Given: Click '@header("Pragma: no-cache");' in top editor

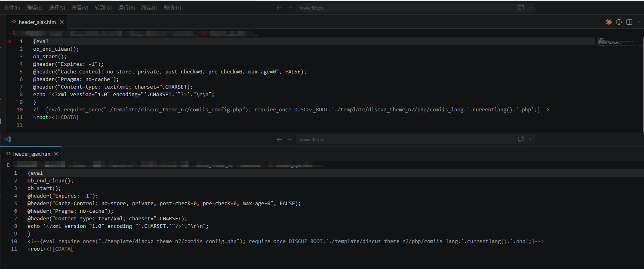Looking at the screenshot, I should [x=76, y=79].
